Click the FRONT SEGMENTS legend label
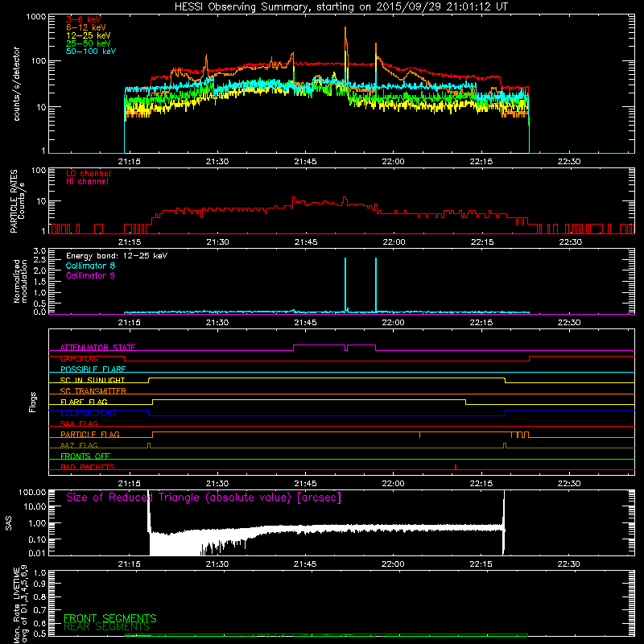This screenshot has height=644, width=644. tap(110, 618)
